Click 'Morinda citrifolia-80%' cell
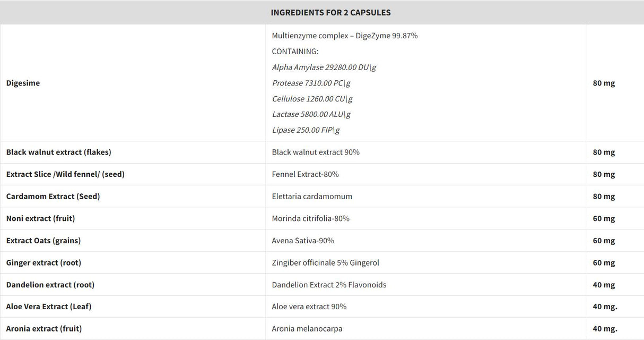This screenshot has height=340, width=644. [310, 218]
